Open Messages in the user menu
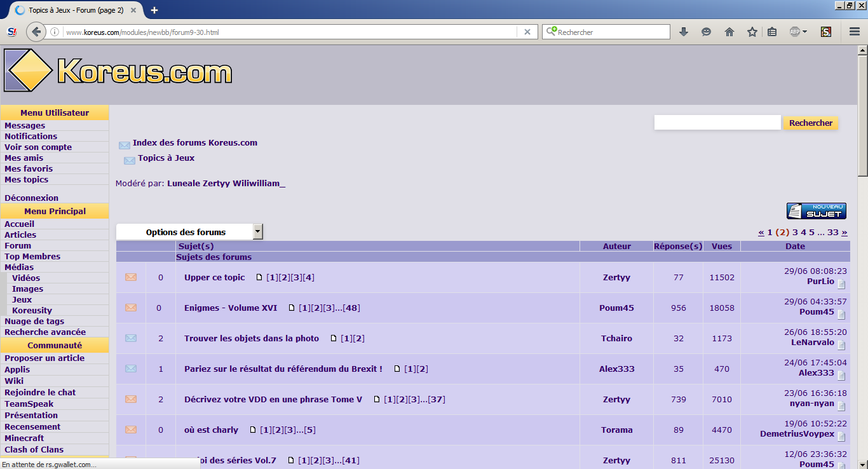The height and width of the screenshot is (469, 868). click(25, 126)
